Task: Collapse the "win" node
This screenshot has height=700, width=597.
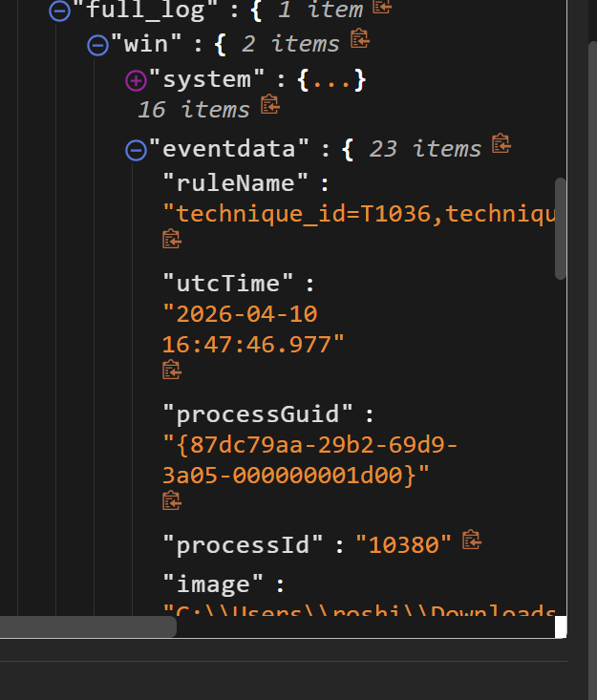Action: pos(97,45)
